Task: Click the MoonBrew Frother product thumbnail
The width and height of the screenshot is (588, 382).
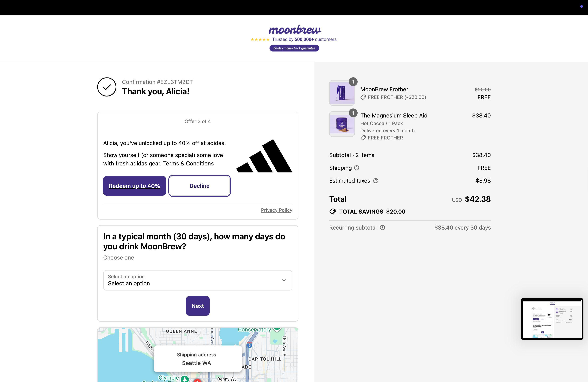Action: (x=342, y=93)
